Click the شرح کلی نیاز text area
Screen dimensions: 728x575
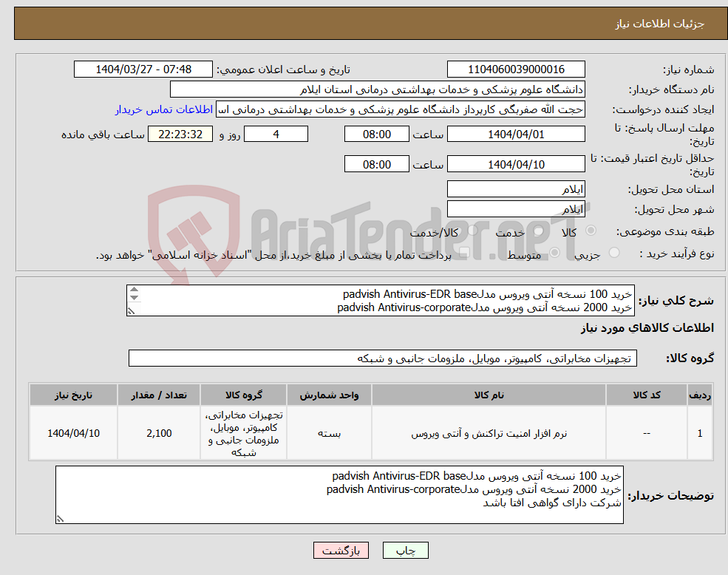[x=380, y=301]
